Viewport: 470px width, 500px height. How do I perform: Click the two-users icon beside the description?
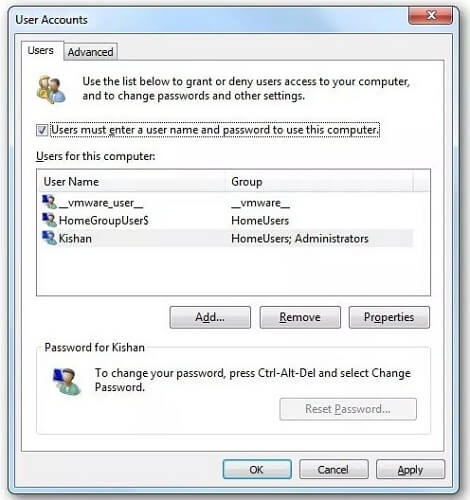(x=51, y=89)
